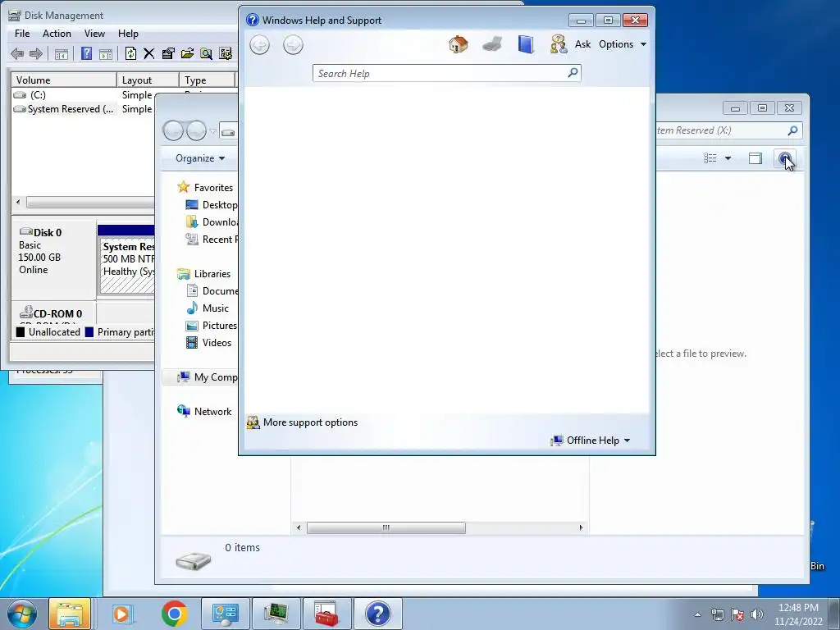Click the volume icon in system tray
Screen dimensions: 840x630
[x=757, y=614]
